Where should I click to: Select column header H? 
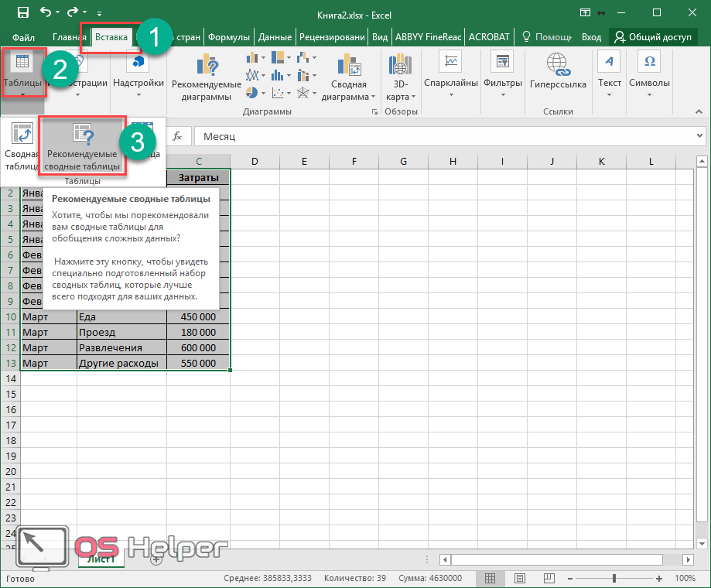click(453, 161)
